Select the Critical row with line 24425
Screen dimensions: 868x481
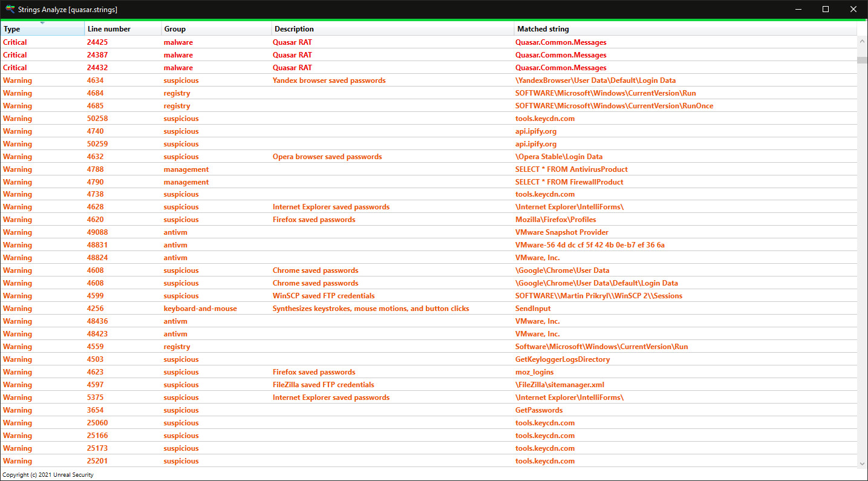point(429,42)
